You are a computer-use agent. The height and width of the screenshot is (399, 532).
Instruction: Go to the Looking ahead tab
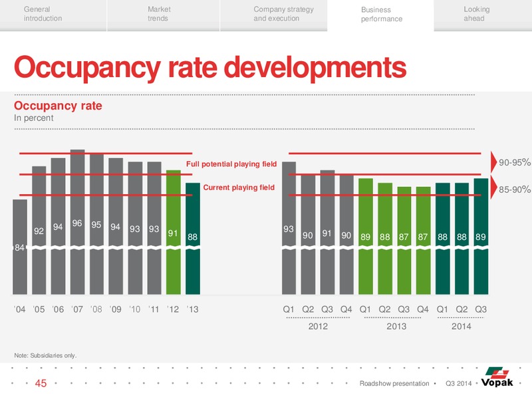tap(483, 14)
